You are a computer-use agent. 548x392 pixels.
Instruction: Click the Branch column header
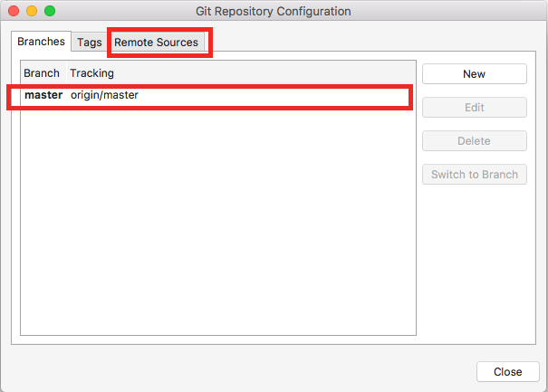pyautogui.click(x=42, y=73)
